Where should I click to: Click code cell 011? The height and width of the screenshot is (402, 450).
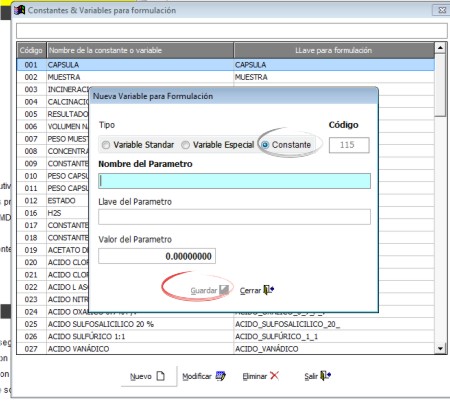(x=31, y=188)
